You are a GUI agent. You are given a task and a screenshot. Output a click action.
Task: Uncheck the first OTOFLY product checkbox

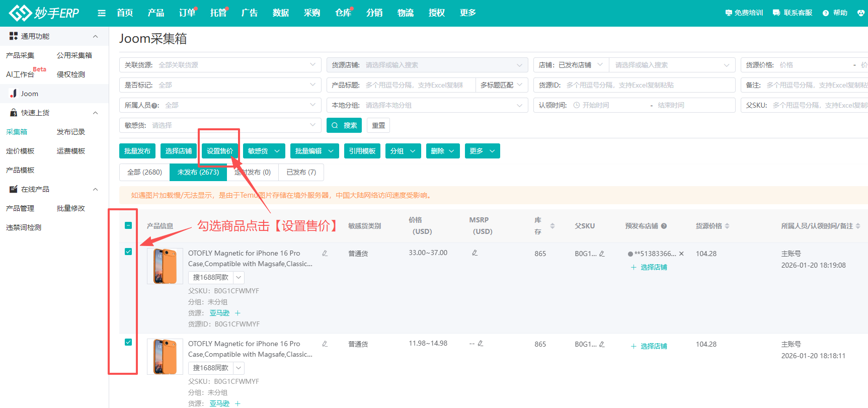tap(128, 252)
